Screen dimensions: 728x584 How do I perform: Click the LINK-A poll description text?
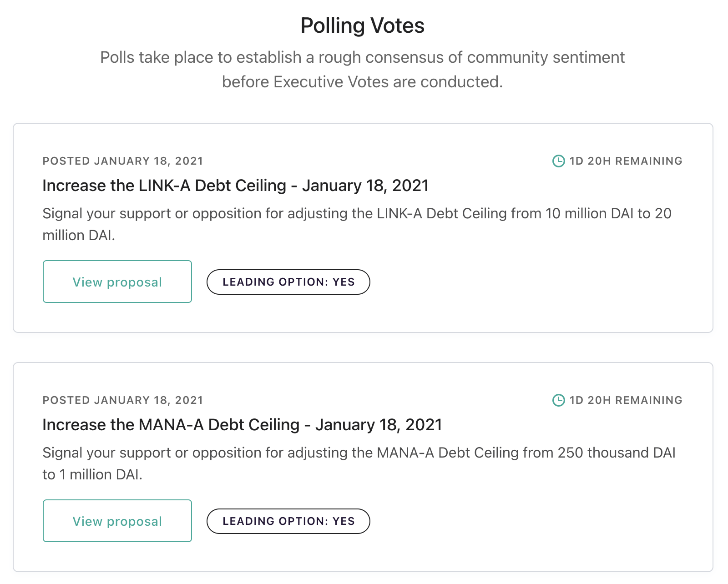tap(291, 214)
